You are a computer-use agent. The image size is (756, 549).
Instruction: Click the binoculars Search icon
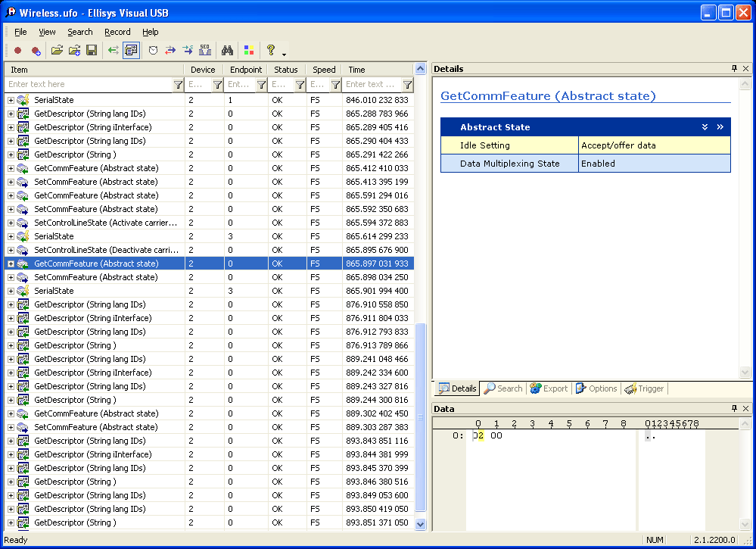coord(226,51)
